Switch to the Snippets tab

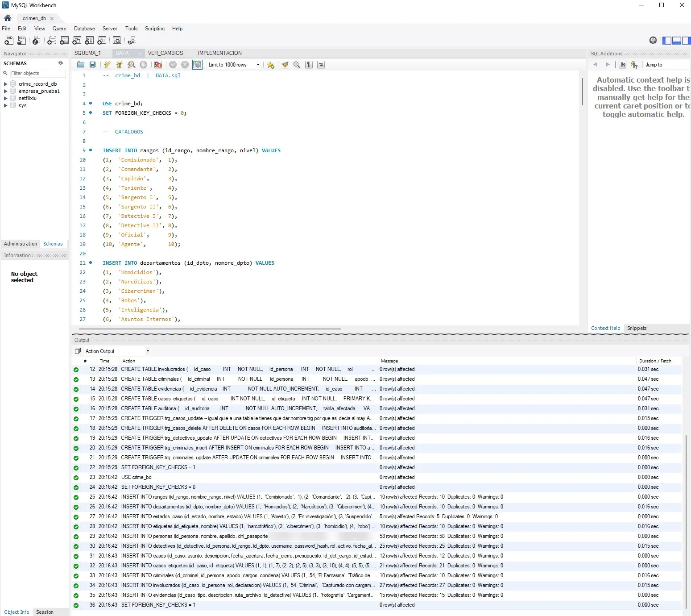click(637, 328)
